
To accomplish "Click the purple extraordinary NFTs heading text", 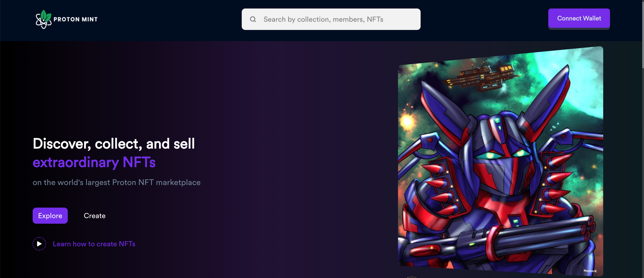I will pyautogui.click(x=94, y=162).
